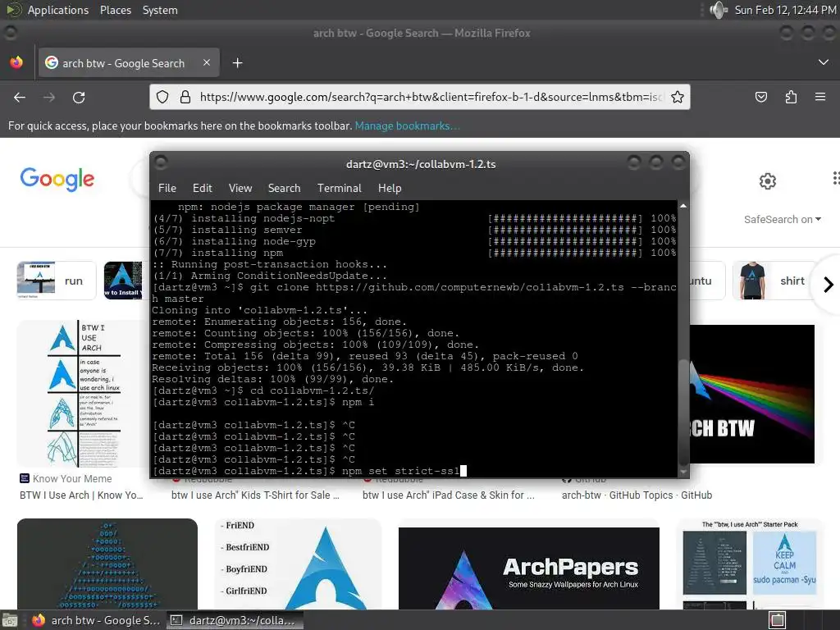840x630 pixels.
Task: Open the ARCH BTW rainbow prism image
Action: pyautogui.click(x=752, y=394)
